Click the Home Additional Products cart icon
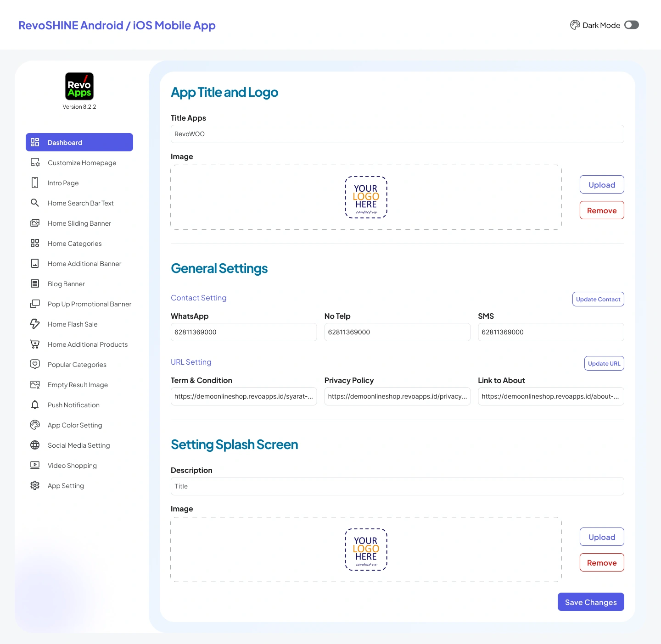 [35, 344]
